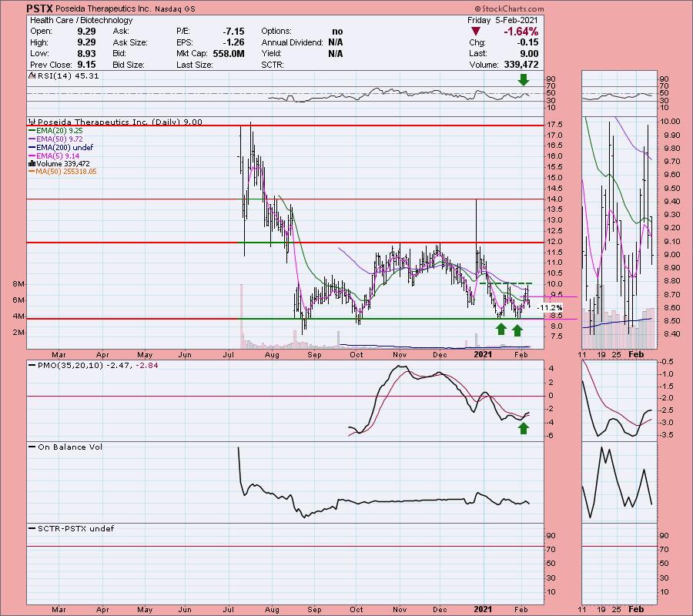Click the Bid Size: label
The height and width of the screenshot is (616, 693).
pyautogui.click(x=128, y=65)
